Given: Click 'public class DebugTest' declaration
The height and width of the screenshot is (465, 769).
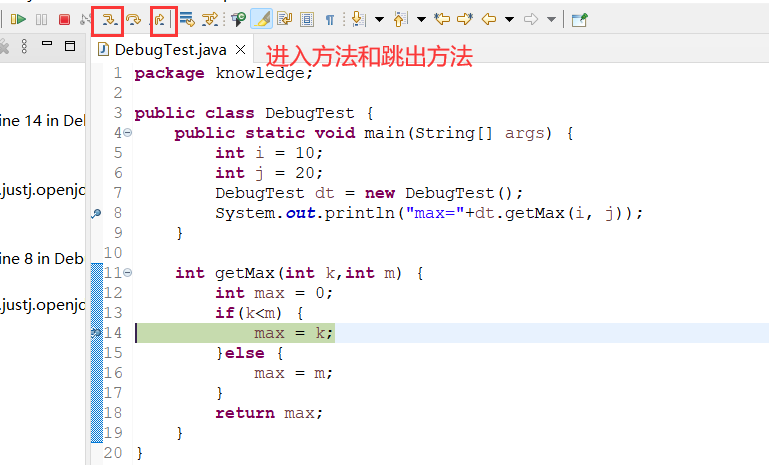Looking at the screenshot, I should [x=244, y=113].
